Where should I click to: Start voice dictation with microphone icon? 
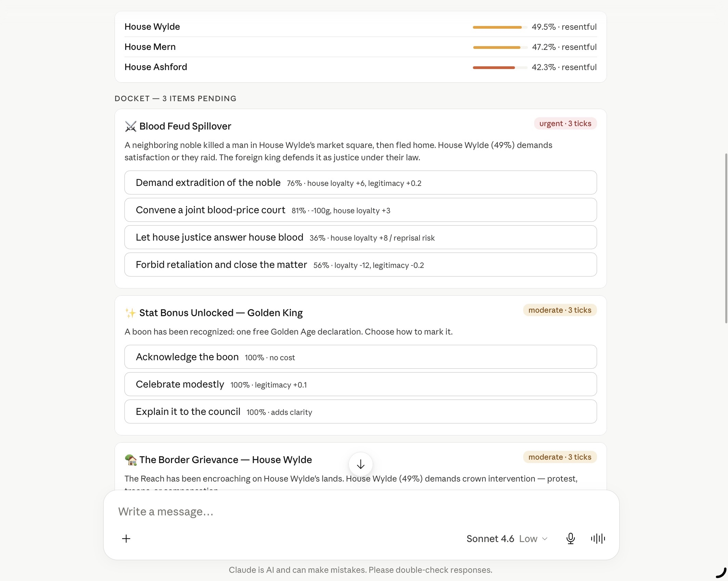[x=570, y=539]
